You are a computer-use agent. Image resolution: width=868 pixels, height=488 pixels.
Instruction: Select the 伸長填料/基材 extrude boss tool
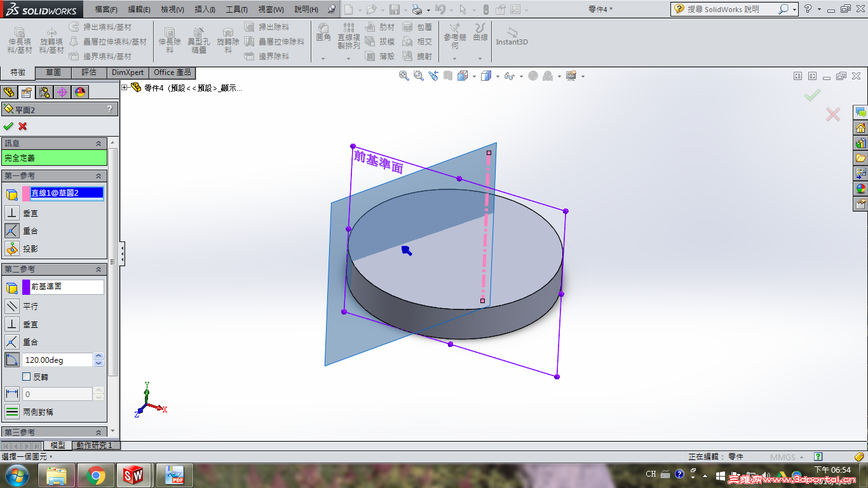(20, 41)
